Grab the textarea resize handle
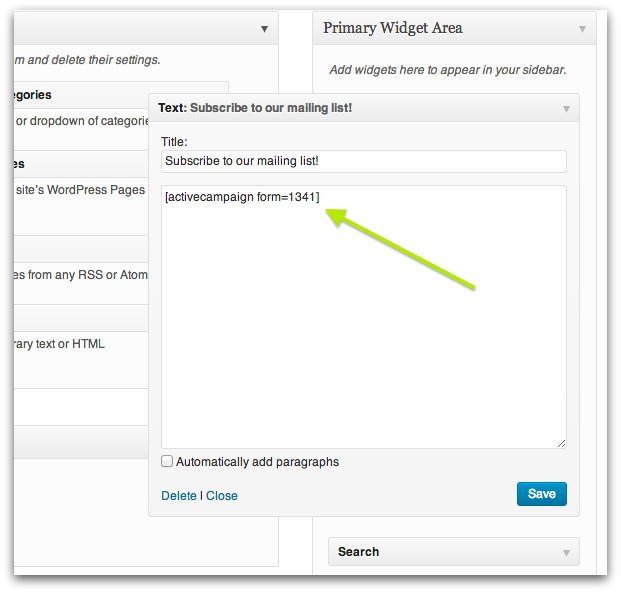The width and height of the screenshot is (621, 593). (x=561, y=444)
